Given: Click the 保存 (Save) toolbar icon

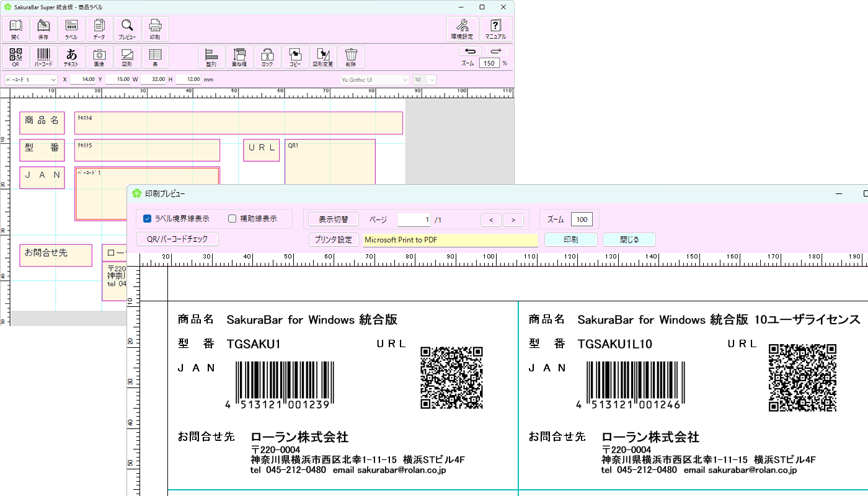Looking at the screenshot, I should tap(43, 29).
